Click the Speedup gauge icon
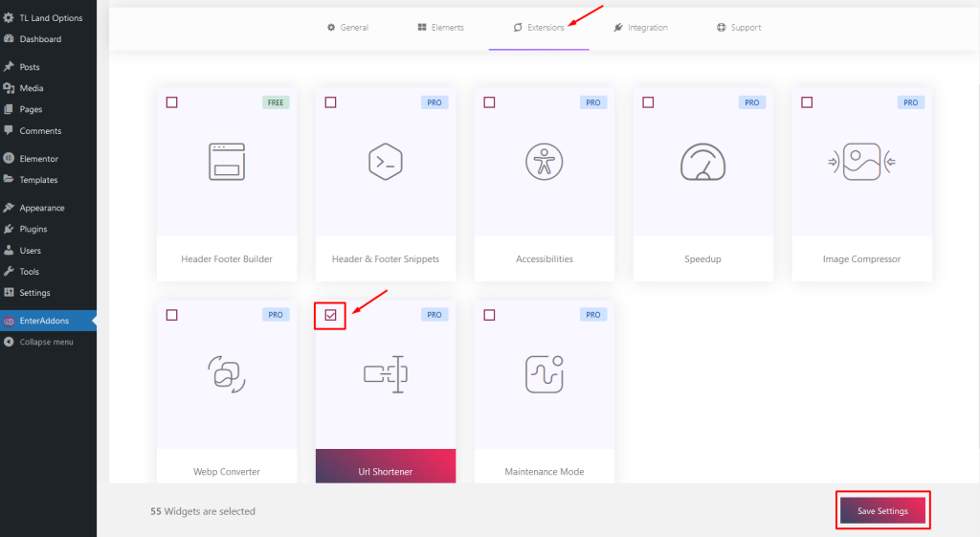Screen dimensions: 980x537 point(702,162)
